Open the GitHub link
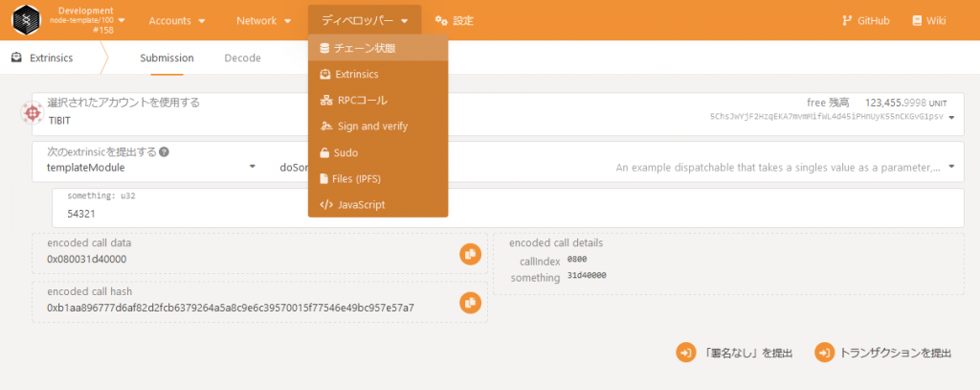 864,20
